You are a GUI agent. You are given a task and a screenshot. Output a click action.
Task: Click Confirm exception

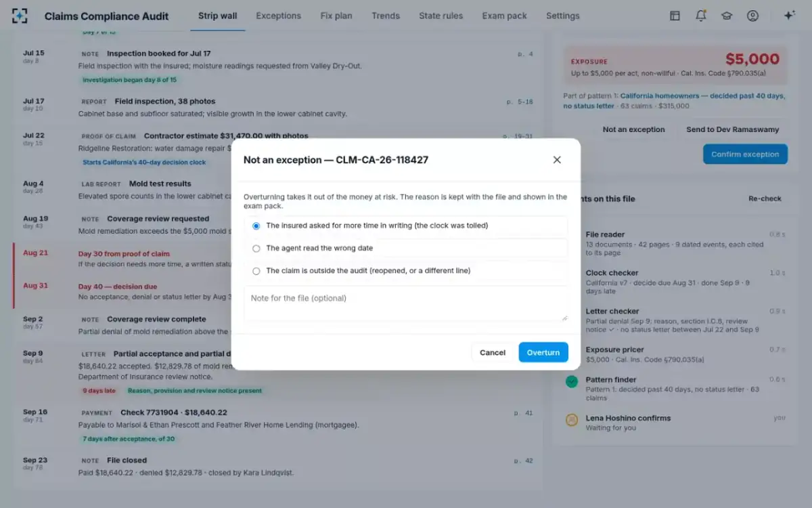tap(745, 154)
